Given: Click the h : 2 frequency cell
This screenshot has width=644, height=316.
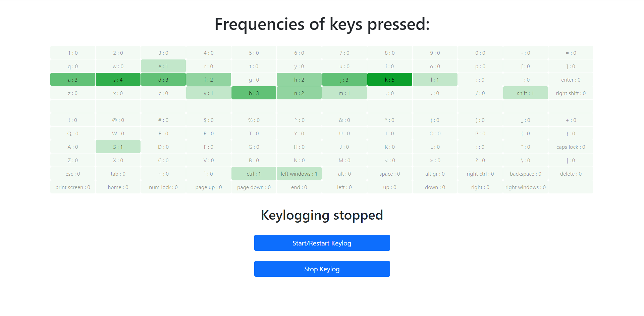Looking at the screenshot, I should coord(299,80).
